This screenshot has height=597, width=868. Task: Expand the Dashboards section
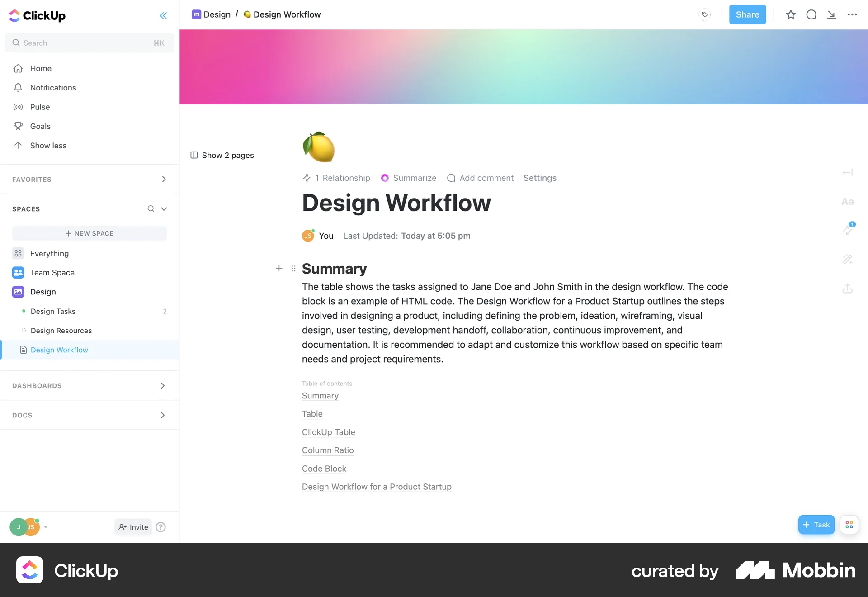[x=163, y=386]
